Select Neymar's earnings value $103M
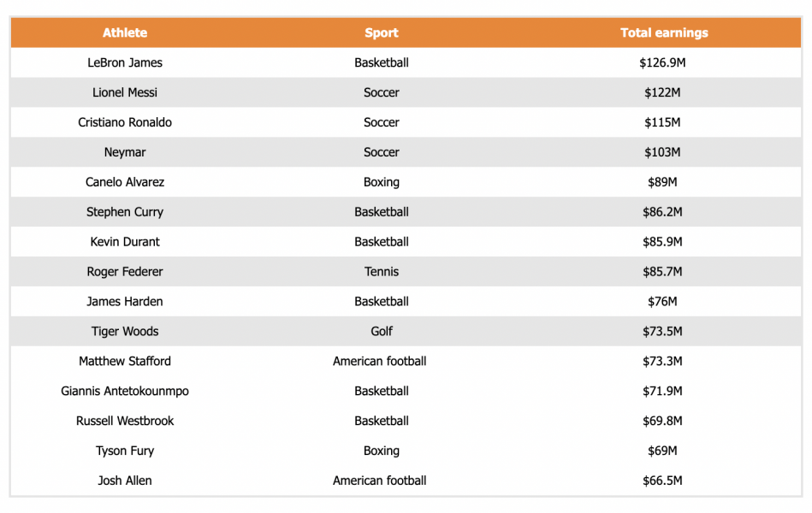Image resolution: width=812 pixels, height=513 pixels. (662, 152)
